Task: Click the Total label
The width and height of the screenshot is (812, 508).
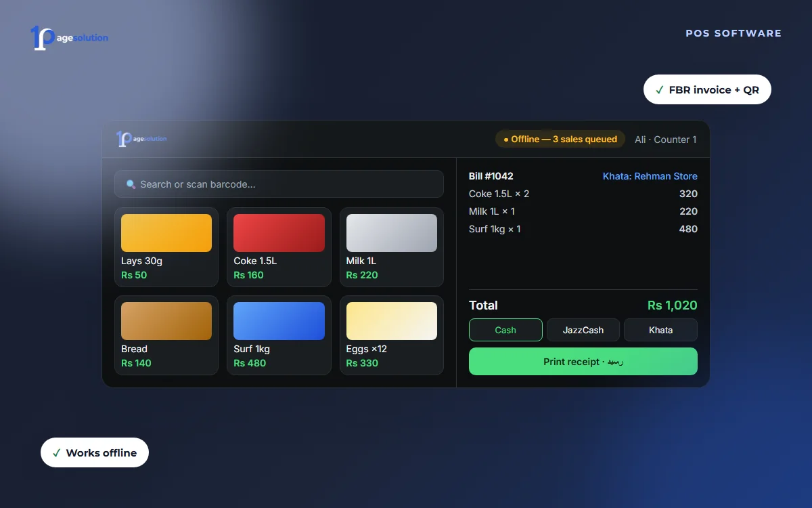Action: coord(483,305)
